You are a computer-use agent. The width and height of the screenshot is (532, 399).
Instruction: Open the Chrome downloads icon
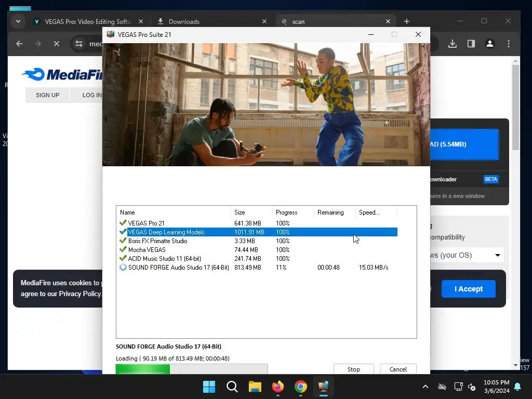pos(453,44)
